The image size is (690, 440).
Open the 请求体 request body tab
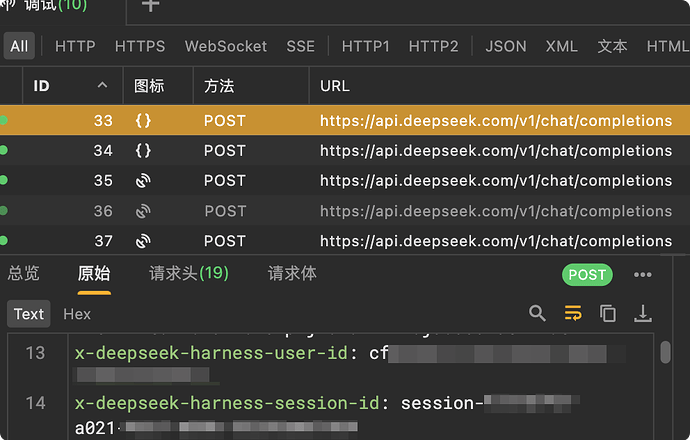point(292,273)
